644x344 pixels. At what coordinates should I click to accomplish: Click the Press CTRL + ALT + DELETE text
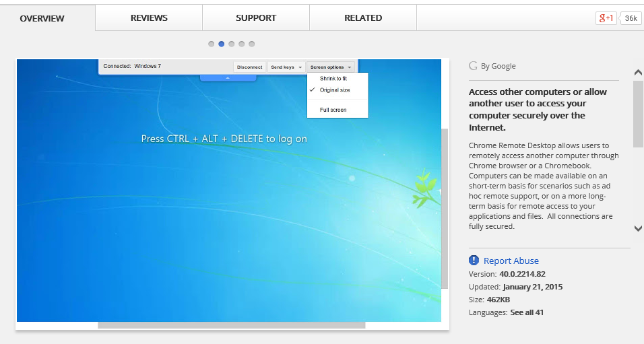(x=224, y=139)
